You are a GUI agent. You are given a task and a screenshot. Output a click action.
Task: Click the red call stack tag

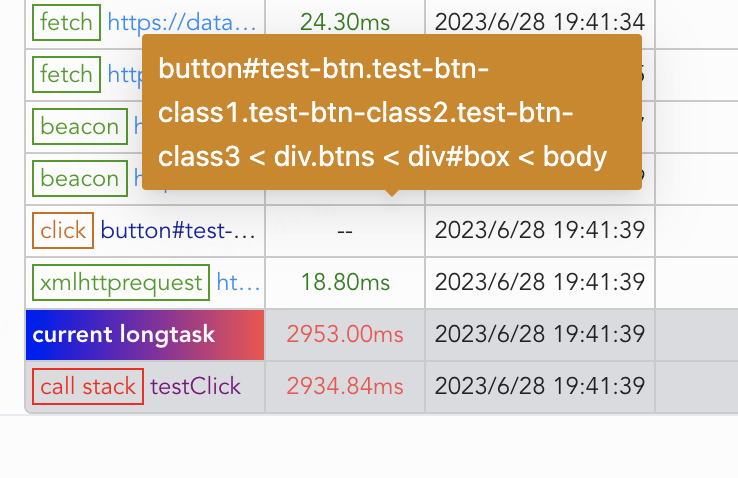point(88,387)
